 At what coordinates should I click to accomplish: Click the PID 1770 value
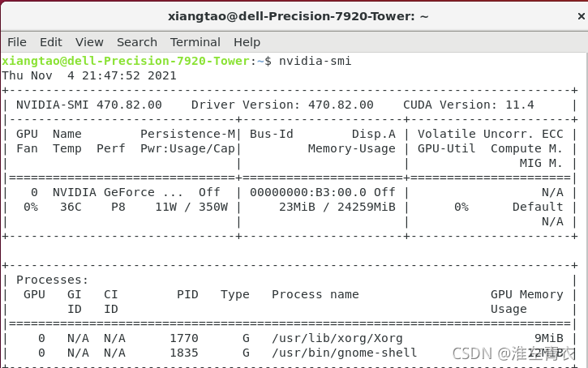(184, 338)
